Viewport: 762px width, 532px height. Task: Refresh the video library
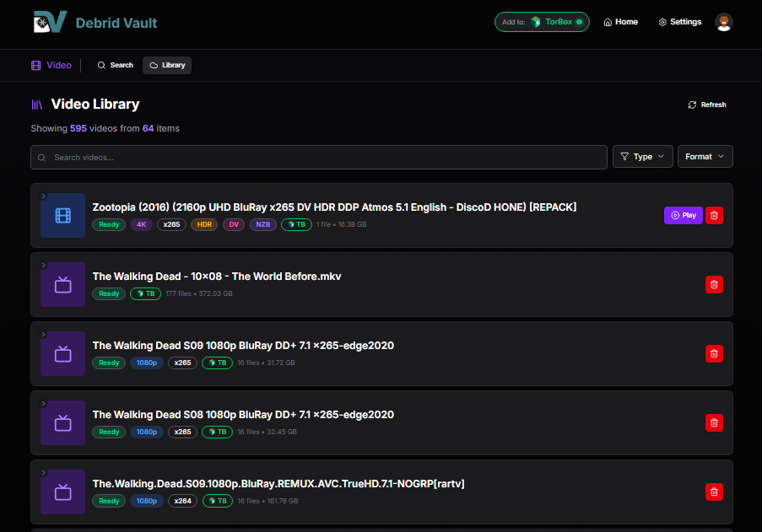click(x=706, y=105)
